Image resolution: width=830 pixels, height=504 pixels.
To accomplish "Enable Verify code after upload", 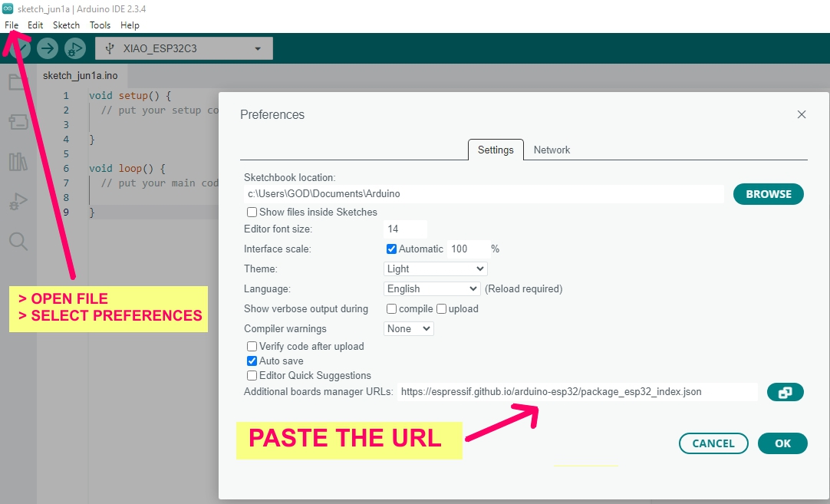I will click(x=252, y=347).
